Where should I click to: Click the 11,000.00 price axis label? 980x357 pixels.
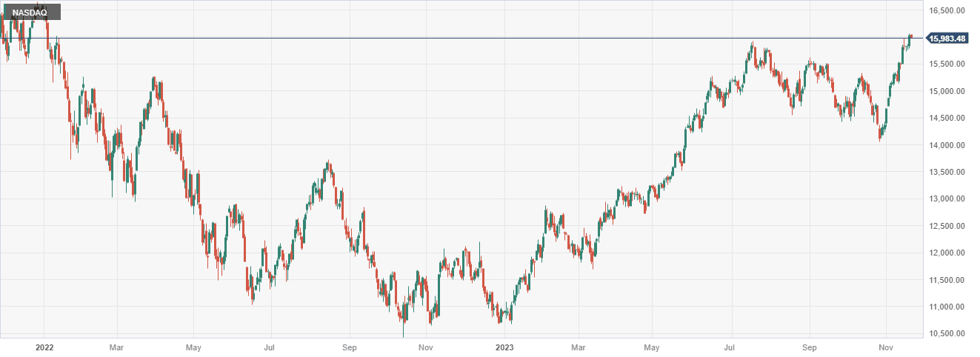pyautogui.click(x=948, y=307)
